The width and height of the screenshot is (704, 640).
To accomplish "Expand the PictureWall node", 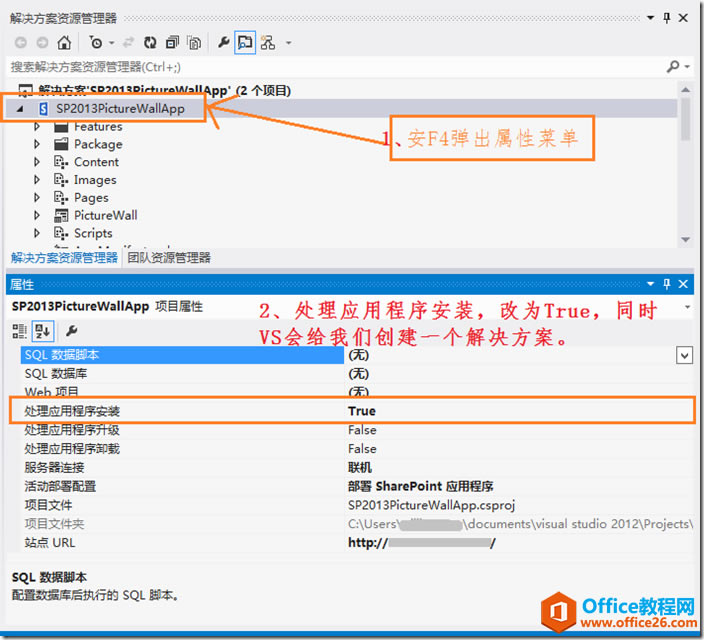I will point(37,215).
